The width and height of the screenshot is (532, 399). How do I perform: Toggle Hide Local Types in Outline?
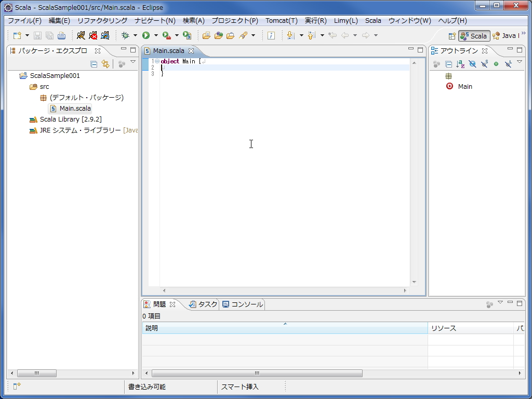[508, 64]
